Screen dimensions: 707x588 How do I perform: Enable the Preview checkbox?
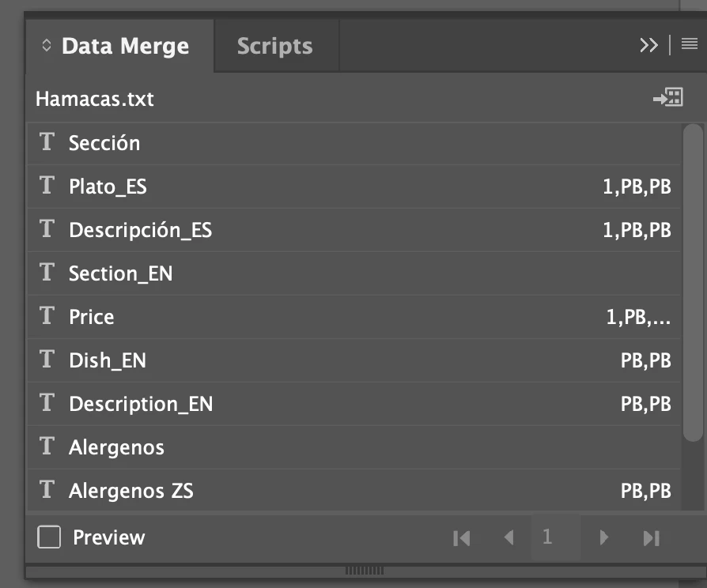point(49,537)
